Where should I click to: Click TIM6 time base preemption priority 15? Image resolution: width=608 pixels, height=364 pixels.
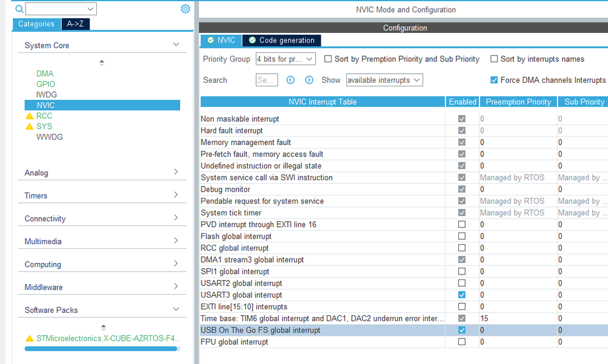(484, 318)
